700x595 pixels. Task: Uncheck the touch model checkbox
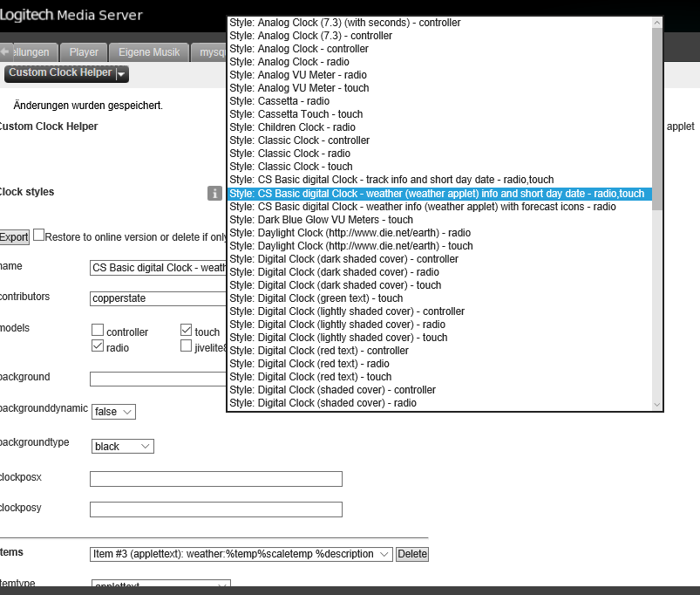[x=187, y=331]
